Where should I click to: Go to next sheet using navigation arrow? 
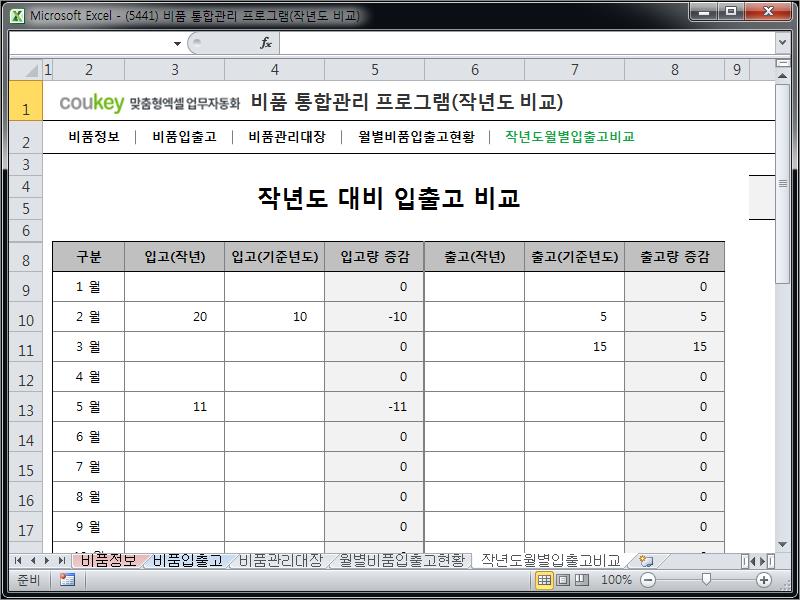(47, 561)
